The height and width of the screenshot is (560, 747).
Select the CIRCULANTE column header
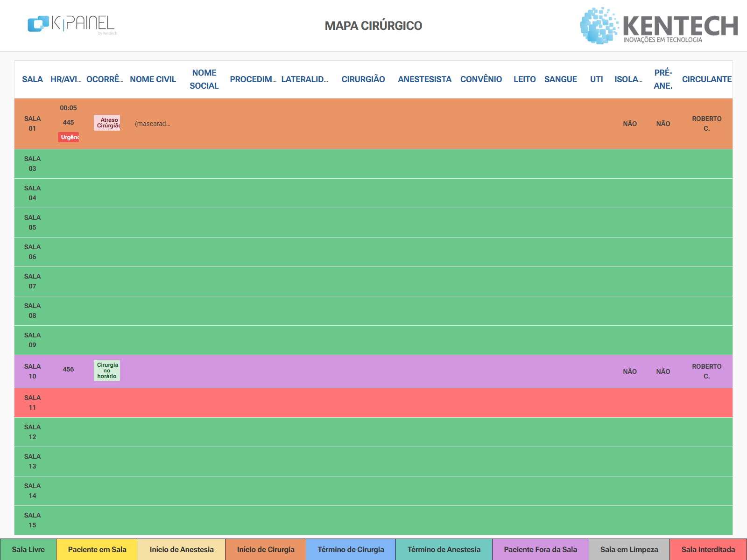(707, 79)
